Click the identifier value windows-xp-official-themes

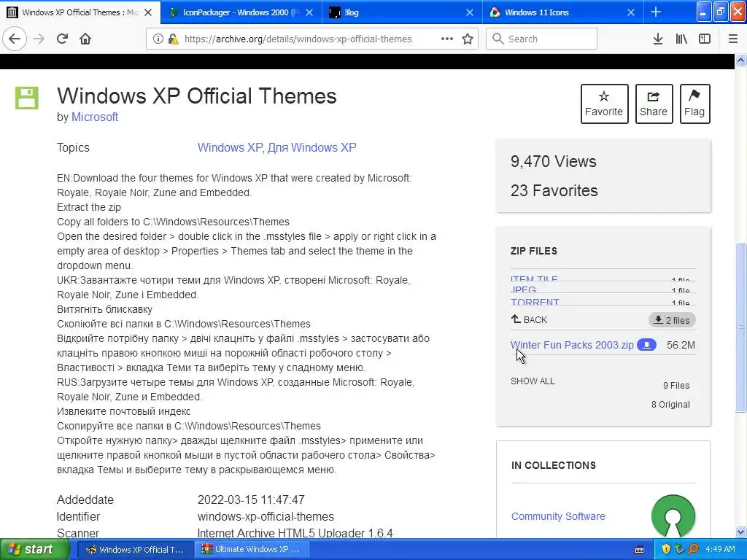[x=266, y=516]
